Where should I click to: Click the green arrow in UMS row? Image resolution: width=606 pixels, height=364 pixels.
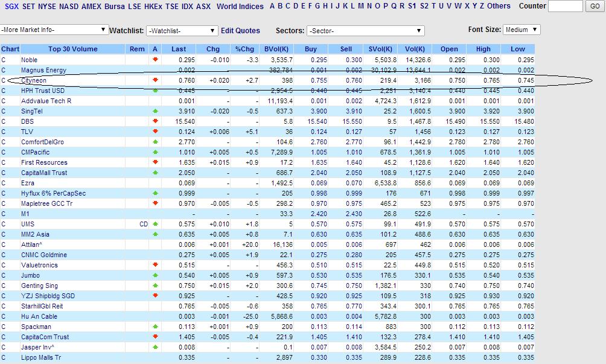tap(155, 224)
